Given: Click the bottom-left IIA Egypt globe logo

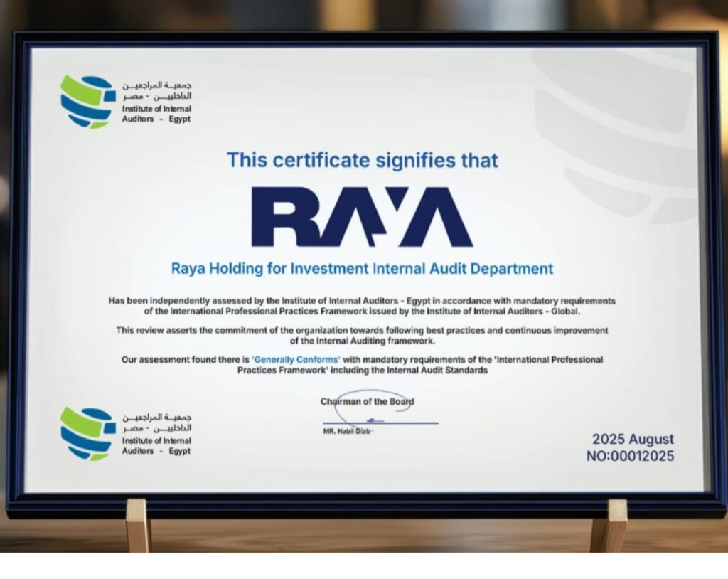Looking at the screenshot, I should [x=86, y=433].
